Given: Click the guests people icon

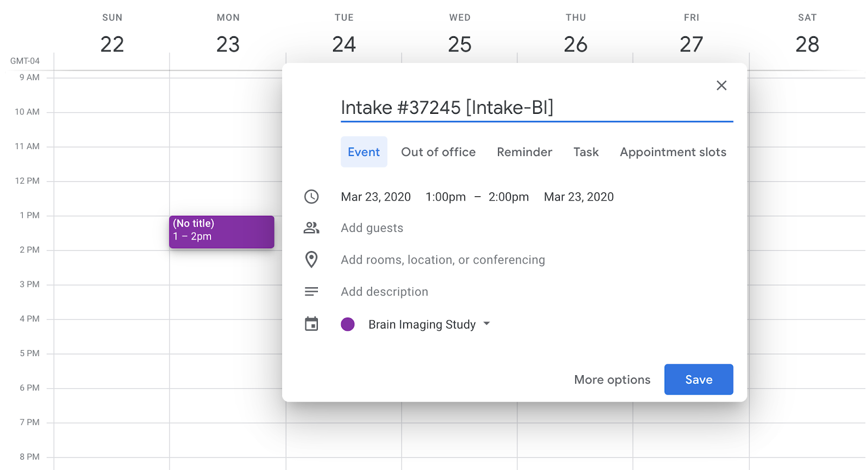Looking at the screenshot, I should [x=311, y=228].
